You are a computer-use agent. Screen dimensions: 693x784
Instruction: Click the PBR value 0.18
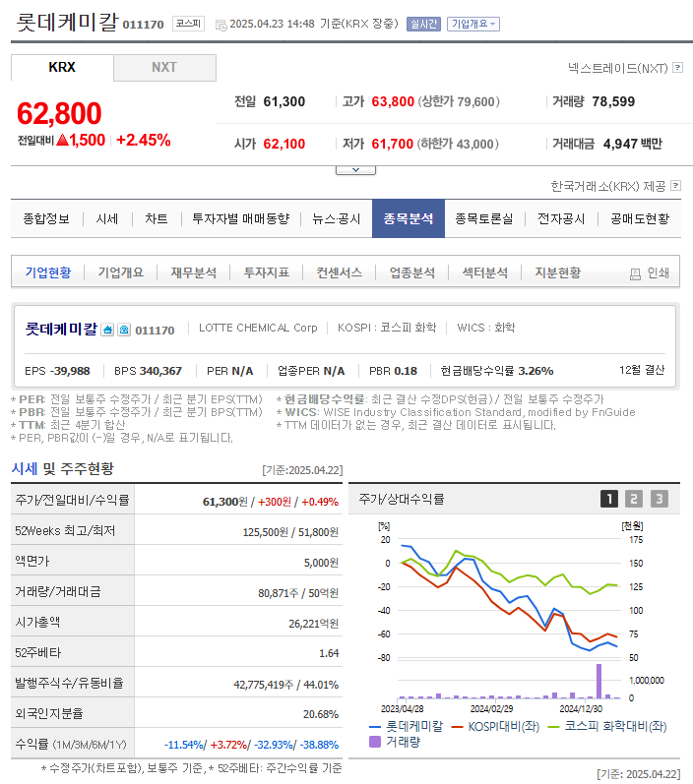pos(406,371)
